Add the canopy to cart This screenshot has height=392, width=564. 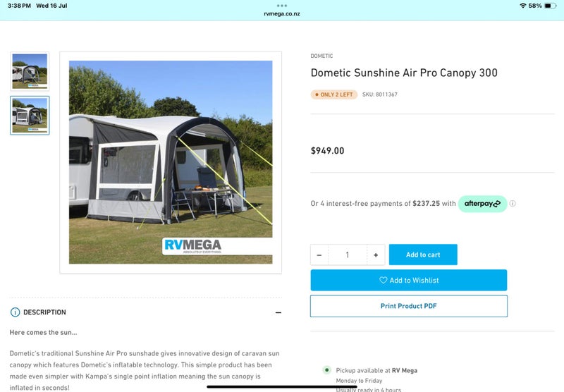click(x=423, y=255)
